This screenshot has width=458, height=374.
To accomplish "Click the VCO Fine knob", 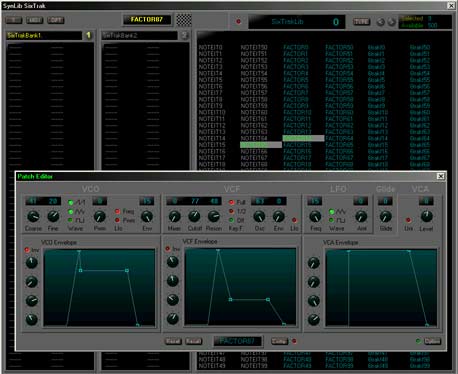I will [x=53, y=217].
